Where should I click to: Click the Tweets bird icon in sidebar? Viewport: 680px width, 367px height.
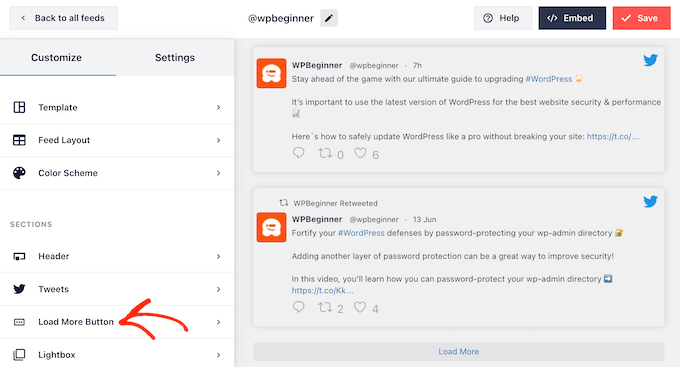click(x=19, y=289)
